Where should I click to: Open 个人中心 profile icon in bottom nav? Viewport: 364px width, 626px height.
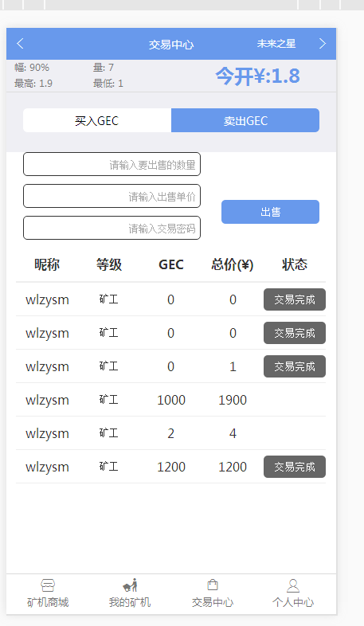pyautogui.click(x=293, y=585)
